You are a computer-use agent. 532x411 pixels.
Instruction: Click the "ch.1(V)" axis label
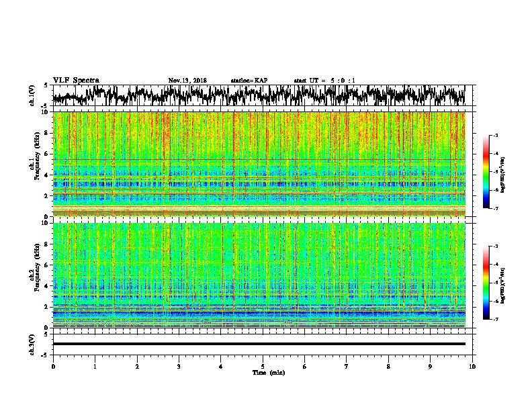point(32,95)
